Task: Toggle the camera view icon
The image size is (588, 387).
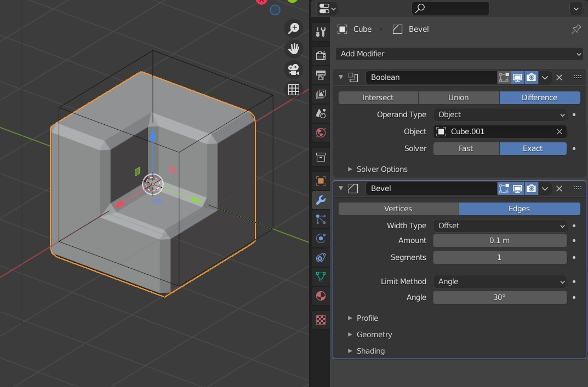Action: 294,70
